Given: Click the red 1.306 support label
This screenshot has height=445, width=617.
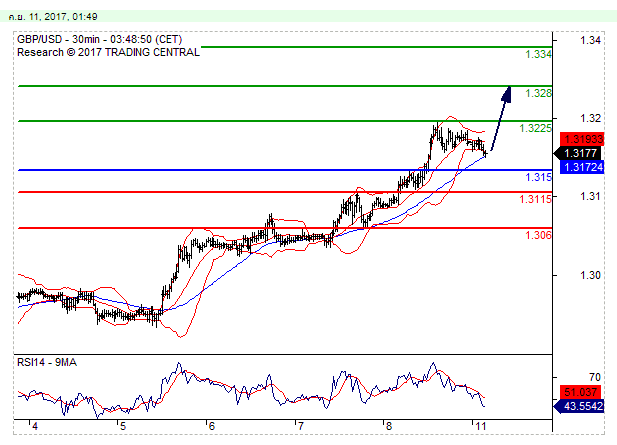Looking at the screenshot, I should tap(538, 235).
